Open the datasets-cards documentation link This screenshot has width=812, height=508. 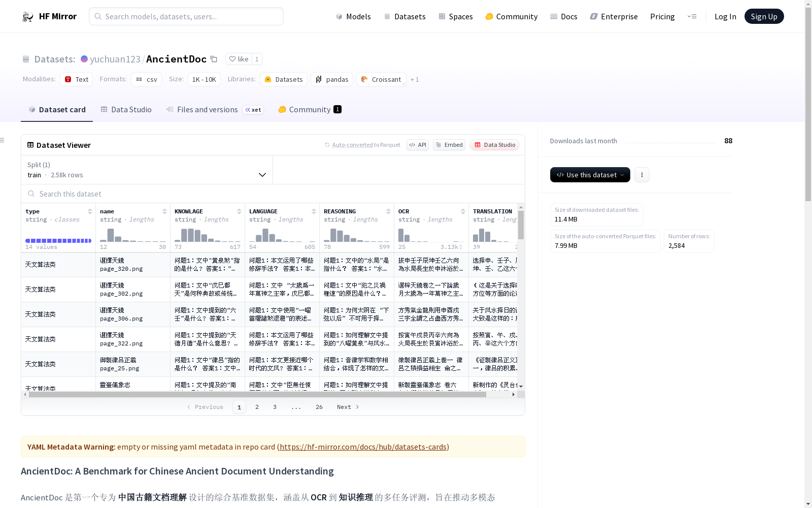pos(363,447)
